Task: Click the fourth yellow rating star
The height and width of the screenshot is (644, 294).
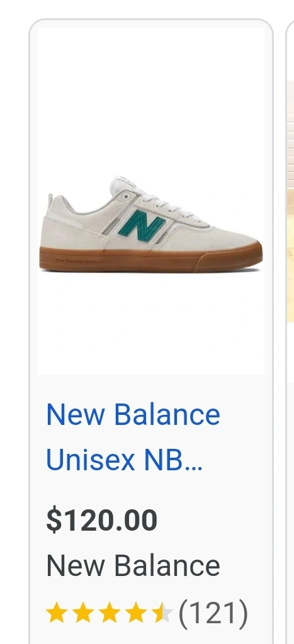Action: [137, 613]
